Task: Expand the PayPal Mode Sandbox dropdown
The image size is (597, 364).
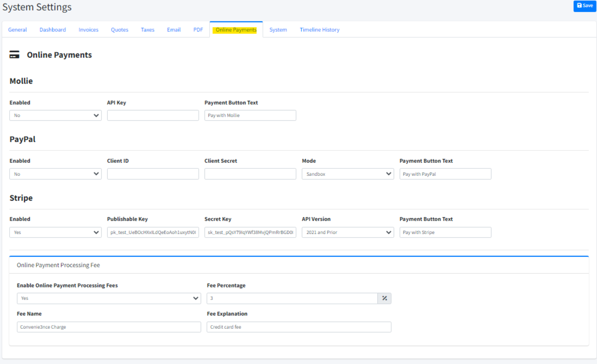Action: tap(348, 174)
